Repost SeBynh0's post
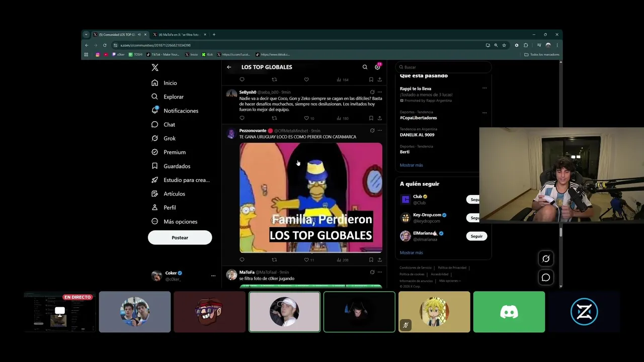 (x=274, y=118)
